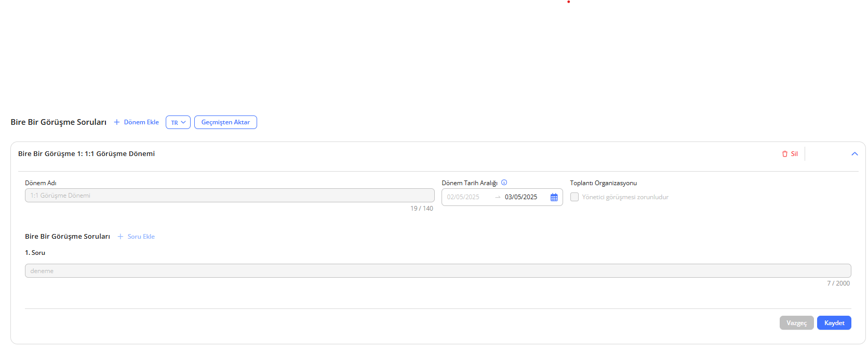Image resolution: width=868 pixels, height=349 pixels.
Task: Click the info icon next to Dönem Tarih Aralığı
Action: point(504,183)
